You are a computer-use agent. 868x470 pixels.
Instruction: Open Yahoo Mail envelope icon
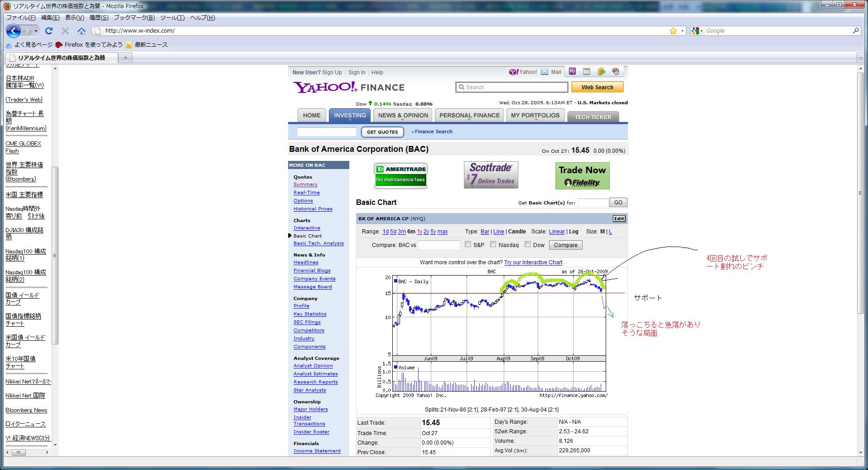pyautogui.click(x=545, y=72)
